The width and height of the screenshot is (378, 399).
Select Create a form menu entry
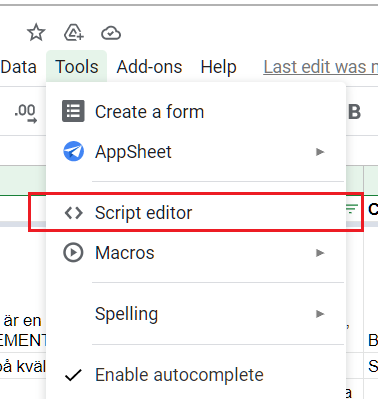[x=196, y=111]
